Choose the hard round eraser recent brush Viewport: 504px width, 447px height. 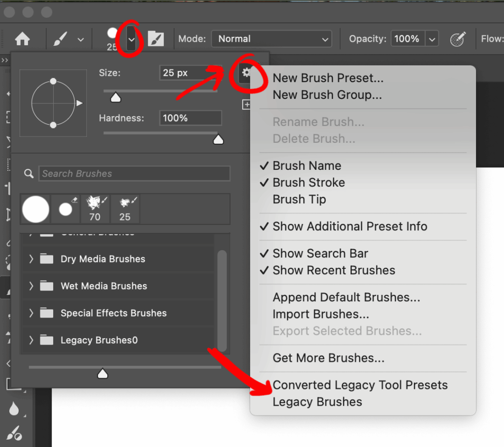pos(66,209)
